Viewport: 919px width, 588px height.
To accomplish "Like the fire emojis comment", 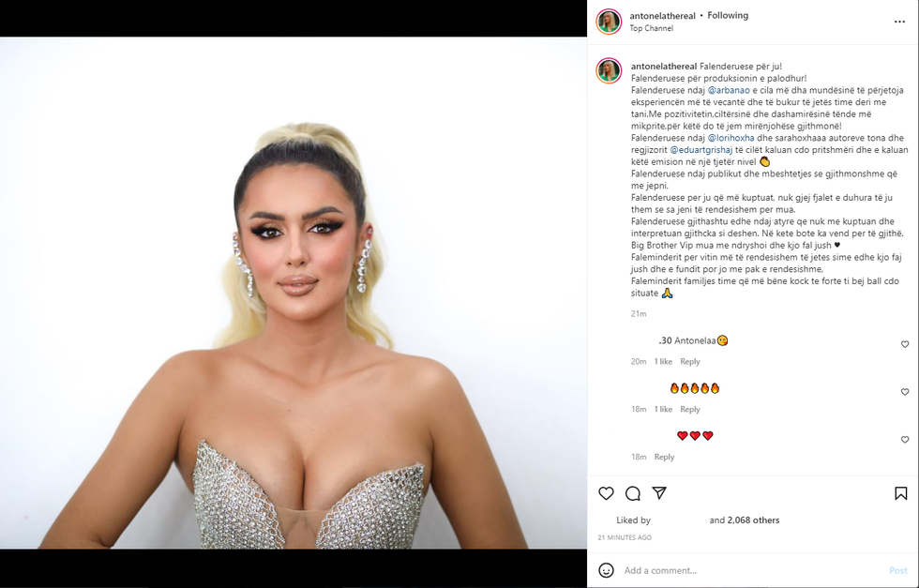I will [905, 392].
